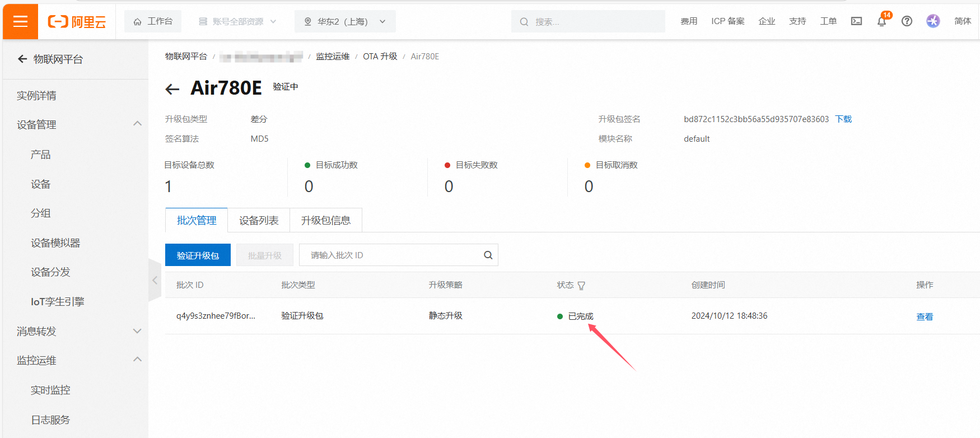Open 设备模拟器 in the sidebar

(55, 243)
